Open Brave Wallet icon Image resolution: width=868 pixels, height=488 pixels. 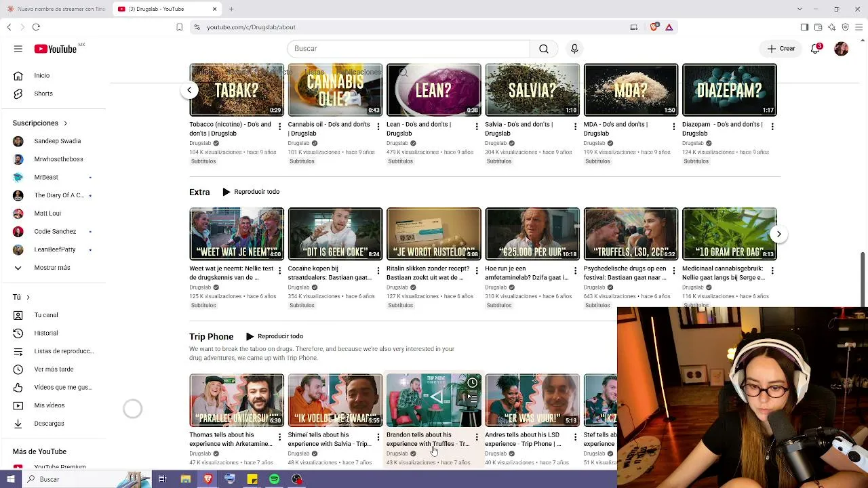[x=818, y=27]
